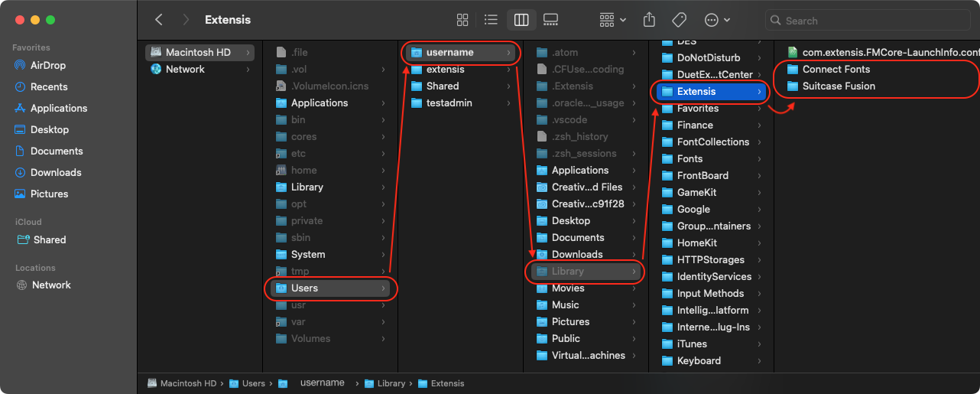The height and width of the screenshot is (394, 980).
Task: Switch to gallery view
Action: [550, 20]
